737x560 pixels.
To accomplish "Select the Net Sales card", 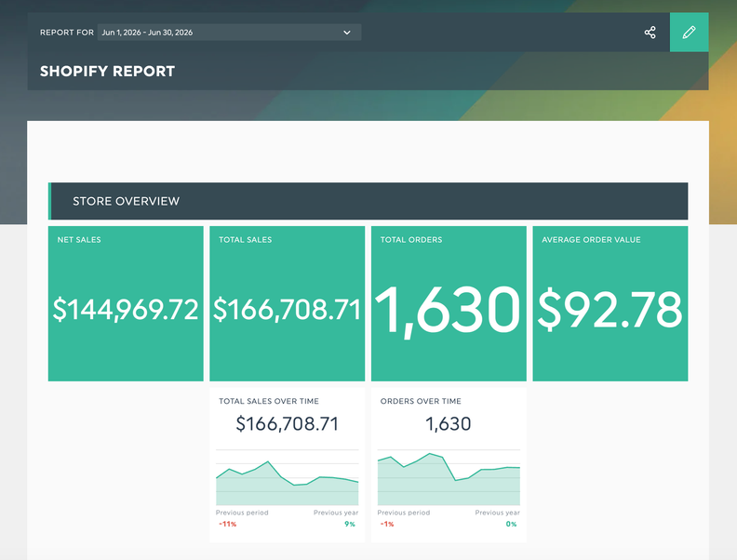I will pos(126,303).
